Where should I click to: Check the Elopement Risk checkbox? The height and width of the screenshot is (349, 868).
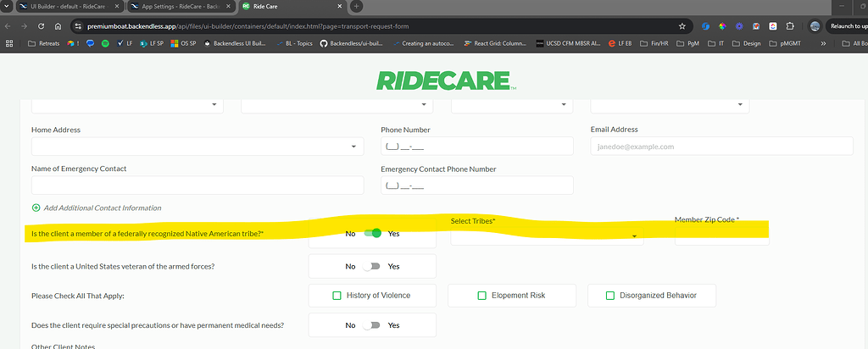pyautogui.click(x=482, y=296)
